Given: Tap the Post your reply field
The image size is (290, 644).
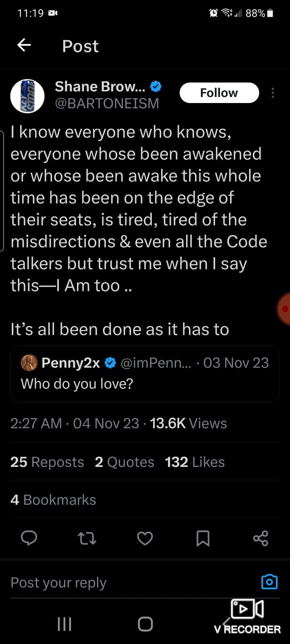Looking at the screenshot, I should pos(121,582).
